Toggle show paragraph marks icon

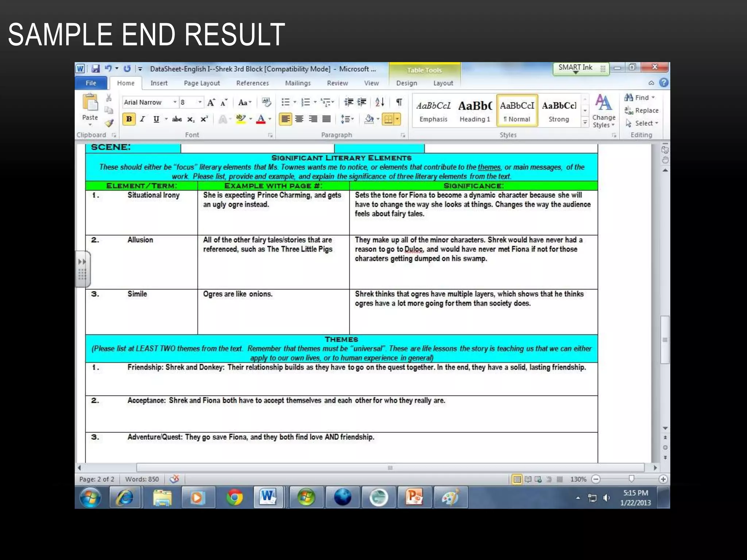point(399,102)
